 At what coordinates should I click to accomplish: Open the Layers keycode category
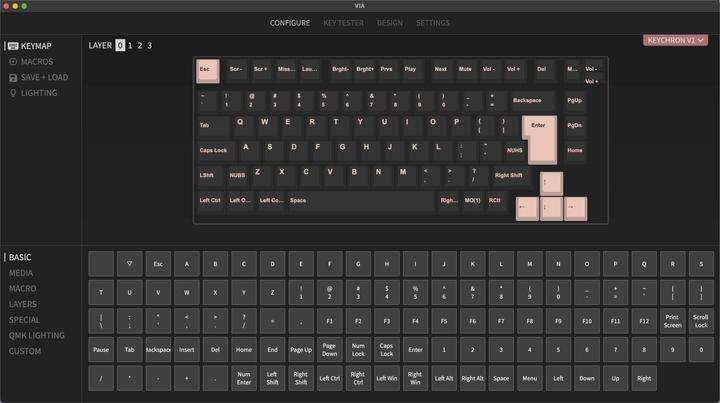[23, 304]
